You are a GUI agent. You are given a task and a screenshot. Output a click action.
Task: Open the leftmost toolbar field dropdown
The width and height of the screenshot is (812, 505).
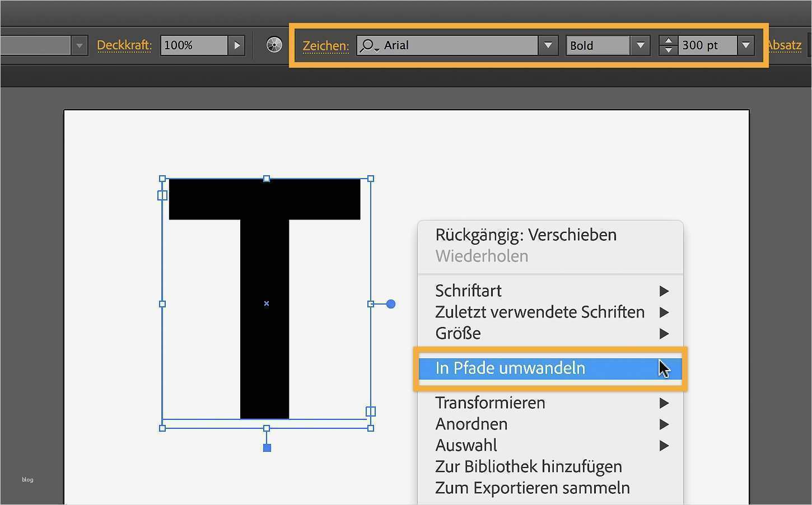79,45
